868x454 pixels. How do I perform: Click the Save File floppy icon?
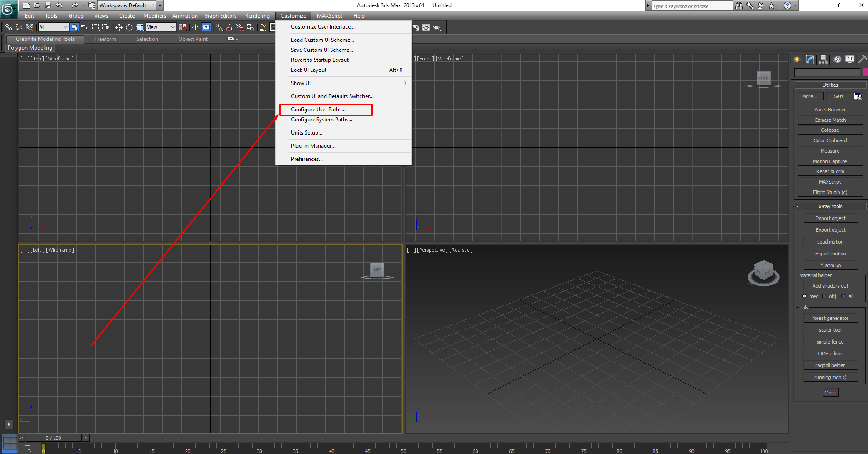tap(48, 5)
